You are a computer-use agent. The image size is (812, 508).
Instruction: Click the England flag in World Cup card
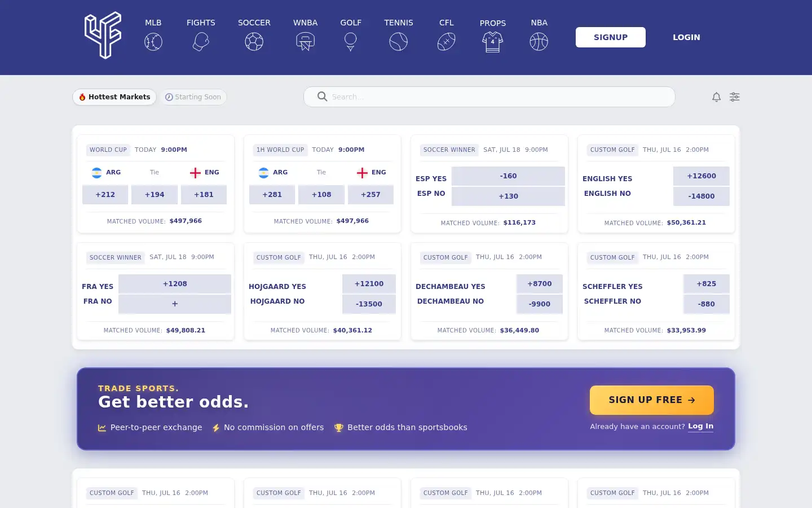195,173
